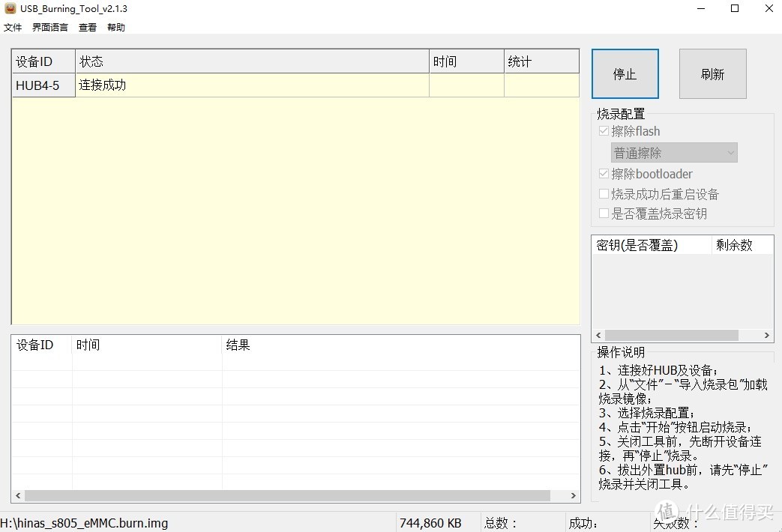Viewport: 782px width, 532px height.
Task: Toggle the 擦除bootloader checkbox
Action: click(x=604, y=173)
